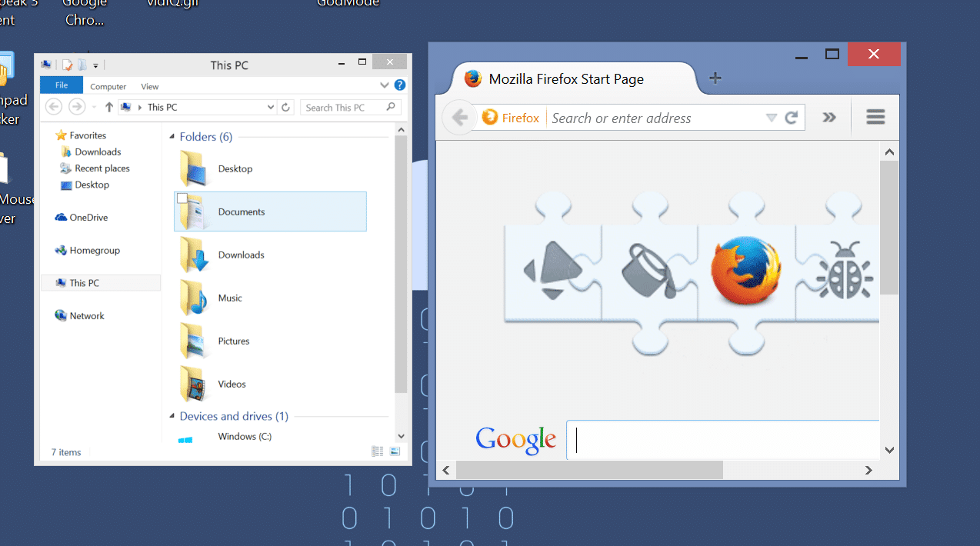Open Explorer address bar history dropdown
This screenshot has width=980, height=546.
point(270,108)
